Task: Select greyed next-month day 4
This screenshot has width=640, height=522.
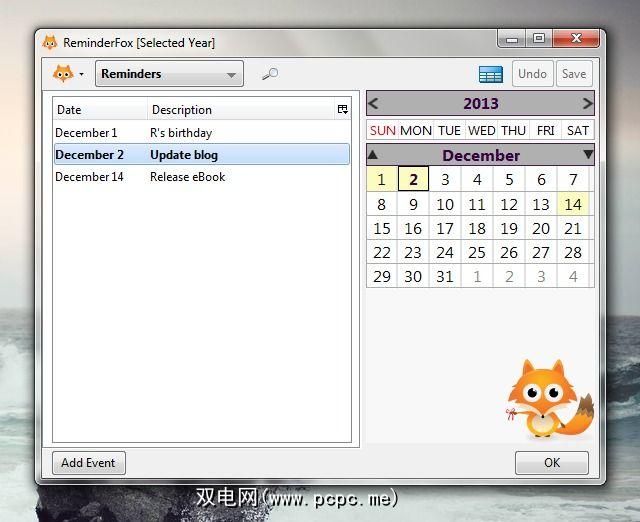Action: click(573, 276)
